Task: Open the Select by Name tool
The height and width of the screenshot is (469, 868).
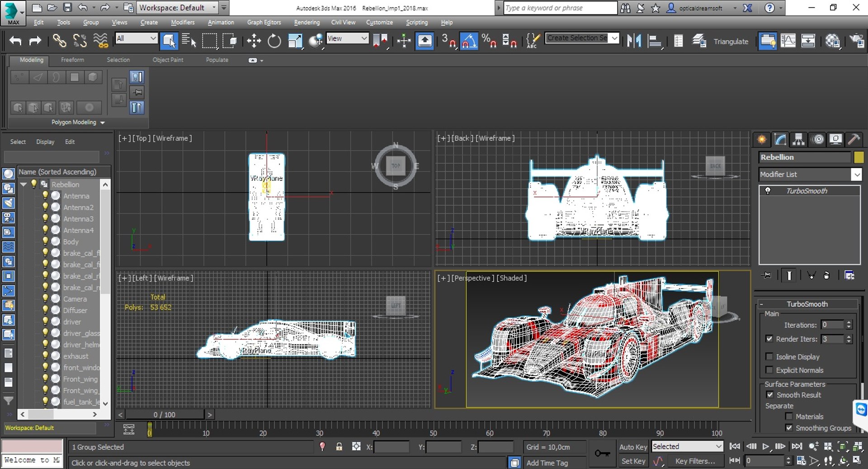Action: click(189, 41)
